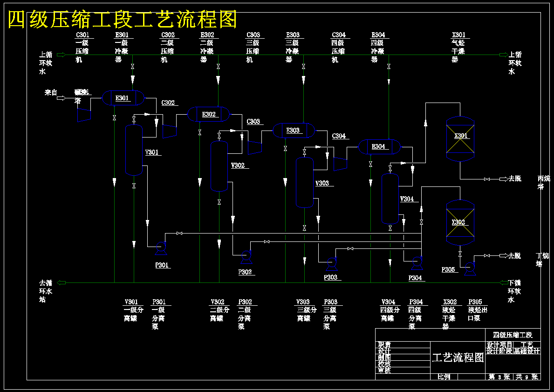The height and width of the screenshot is (392, 554).
Task: Click the 共 9 张 total sheets cell
Action: pyautogui.click(x=527, y=377)
